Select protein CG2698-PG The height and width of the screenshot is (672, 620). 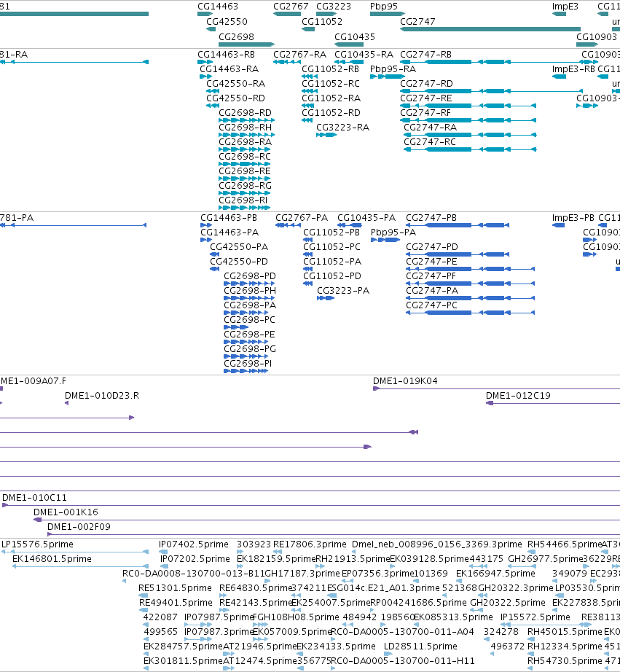point(250,349)
